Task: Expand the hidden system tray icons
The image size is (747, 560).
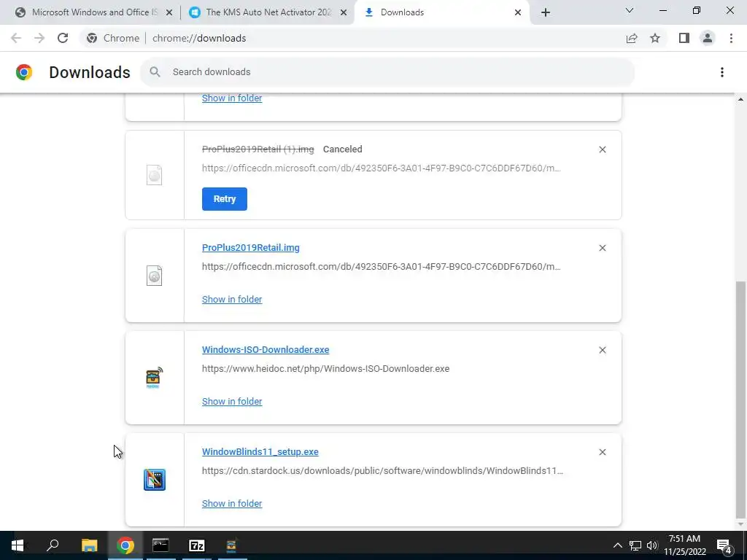Action: [x=617, y=545]
